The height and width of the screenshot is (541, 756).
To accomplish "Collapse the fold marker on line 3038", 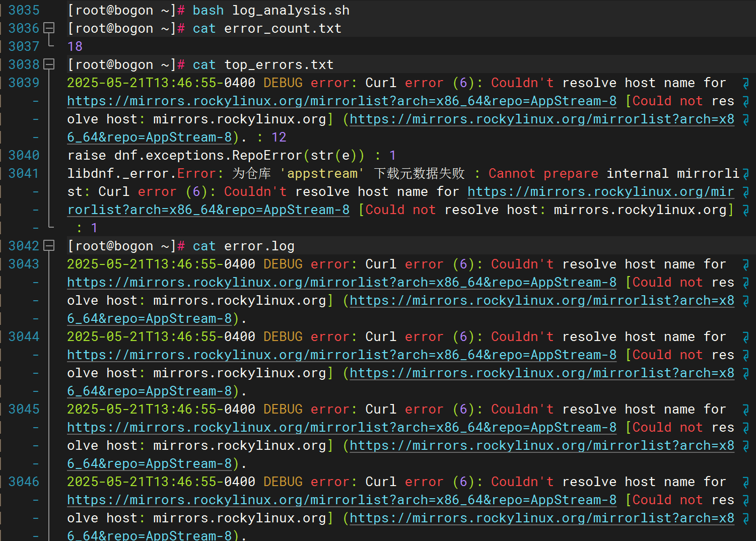I will [49, 64].
